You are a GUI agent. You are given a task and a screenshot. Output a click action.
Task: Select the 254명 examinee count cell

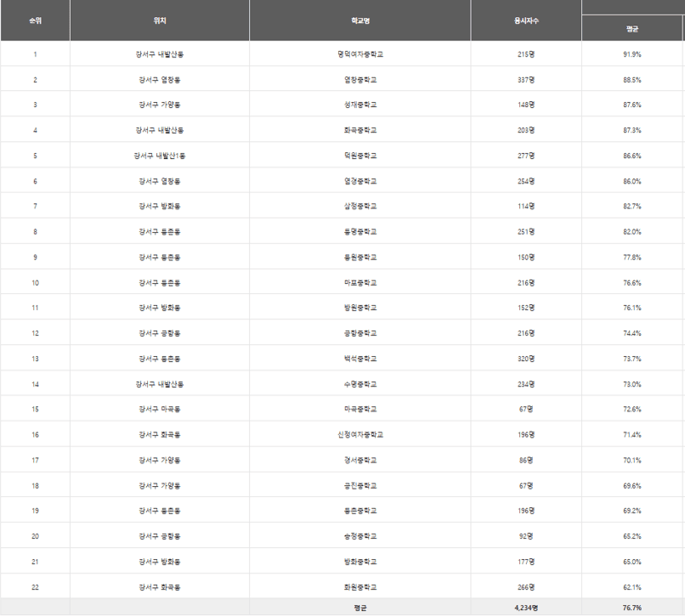(526, 181)
